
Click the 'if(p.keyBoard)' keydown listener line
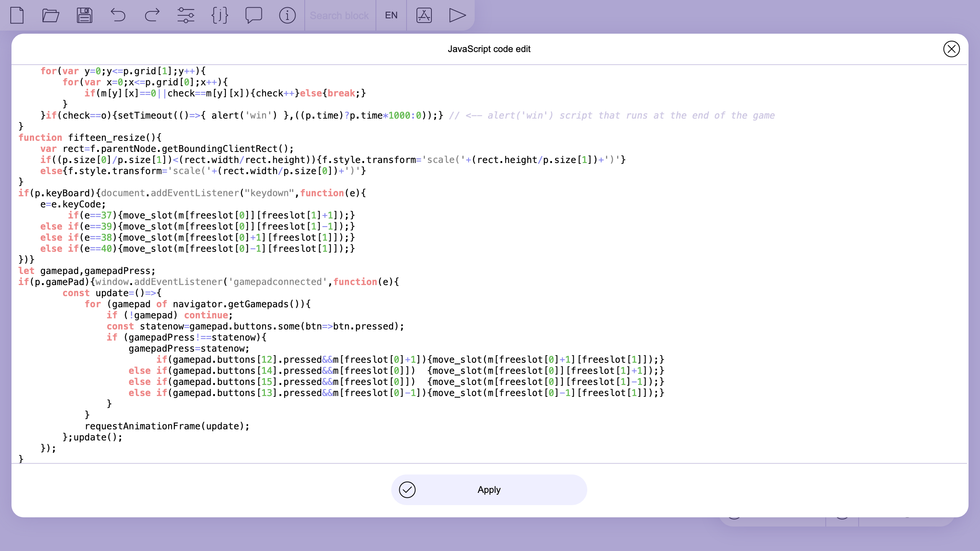192,193
